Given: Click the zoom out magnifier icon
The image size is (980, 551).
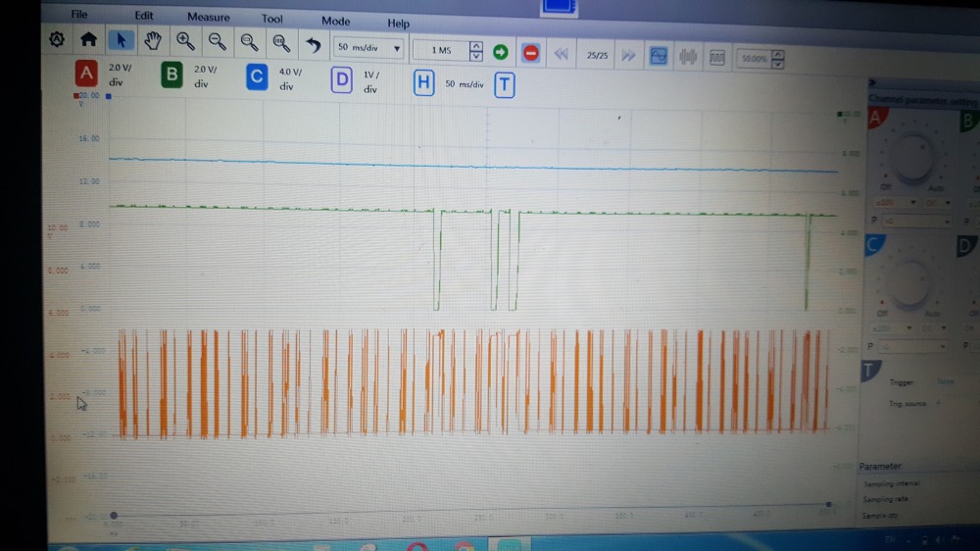Looking at the screenshot, I should point(217,41).
